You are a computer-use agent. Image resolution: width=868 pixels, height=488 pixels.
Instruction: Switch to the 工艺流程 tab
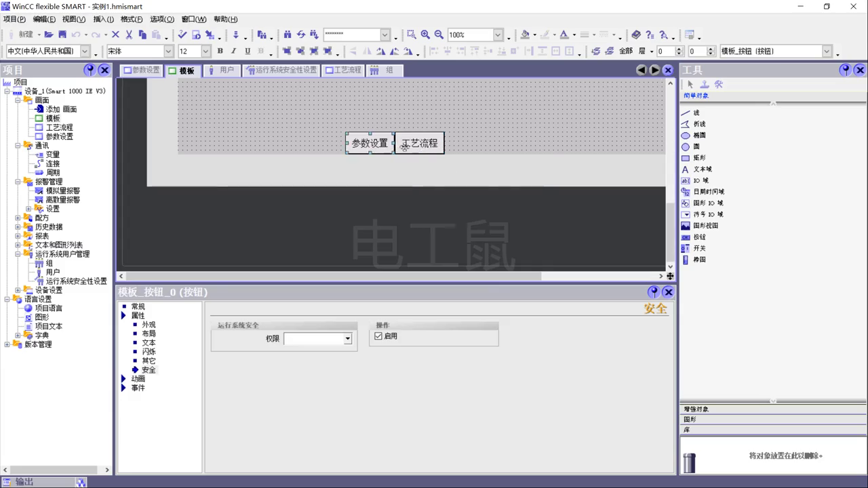coord(343,70)
